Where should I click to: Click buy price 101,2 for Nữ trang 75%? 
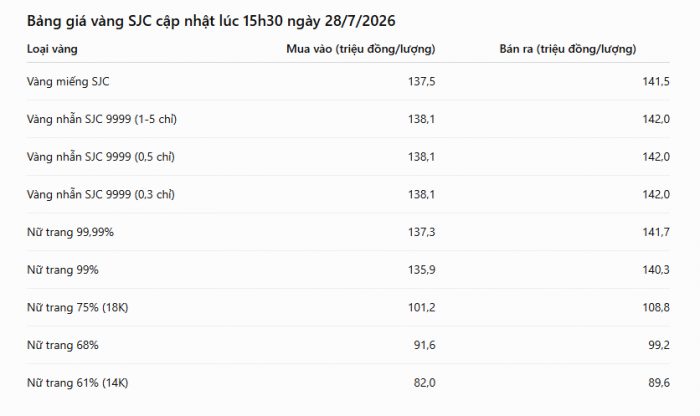click(421, 308)
